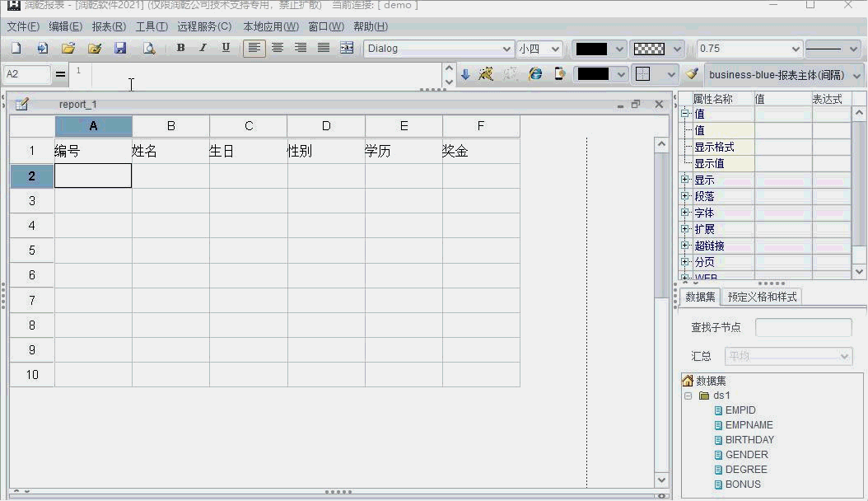Click the Internet Explorer browser preview icon
Screen dimensions: 868x501
pos(535,74)
